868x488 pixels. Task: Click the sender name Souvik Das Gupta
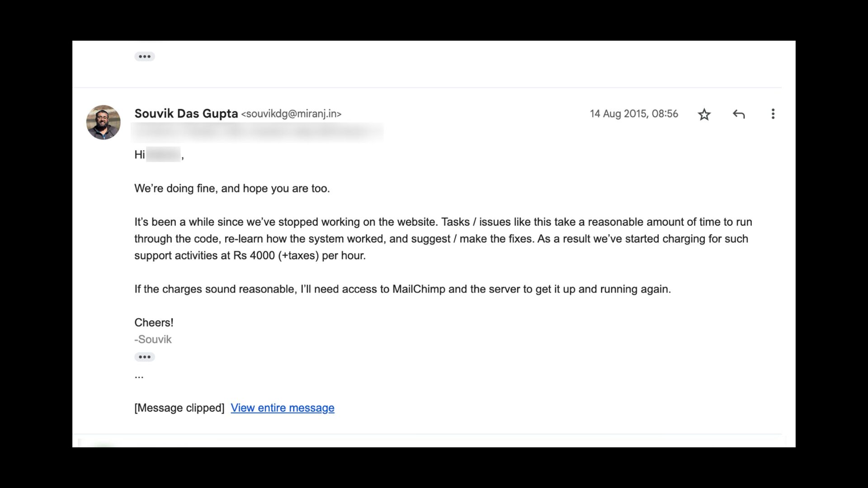tap(186, 113)
